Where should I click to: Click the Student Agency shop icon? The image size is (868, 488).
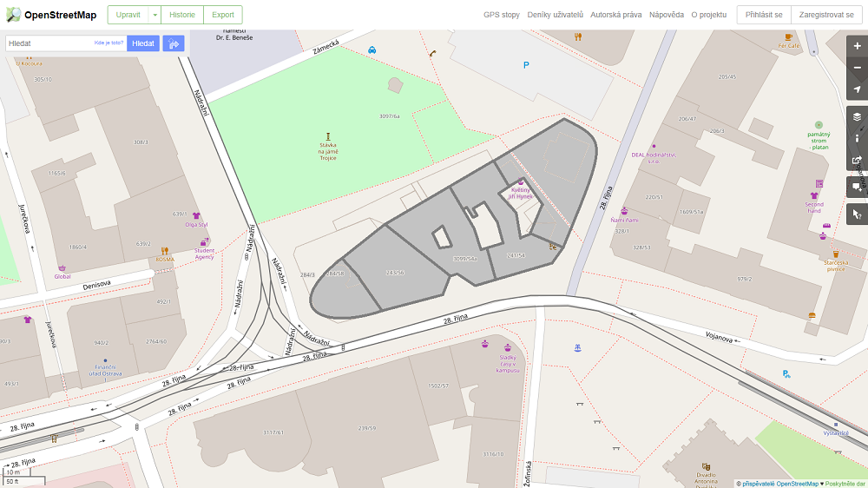[x=204, y=242]
